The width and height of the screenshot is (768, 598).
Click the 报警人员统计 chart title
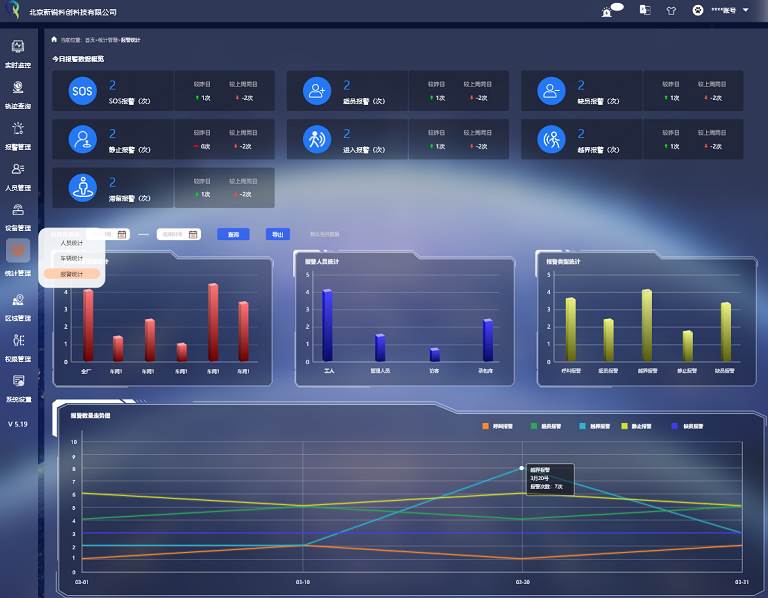(x=322, y=262)
